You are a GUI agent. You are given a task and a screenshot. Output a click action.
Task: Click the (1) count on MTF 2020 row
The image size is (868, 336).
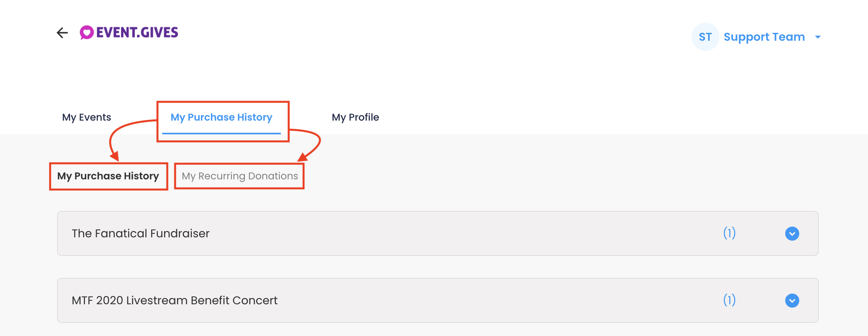[x=729, y=300]
